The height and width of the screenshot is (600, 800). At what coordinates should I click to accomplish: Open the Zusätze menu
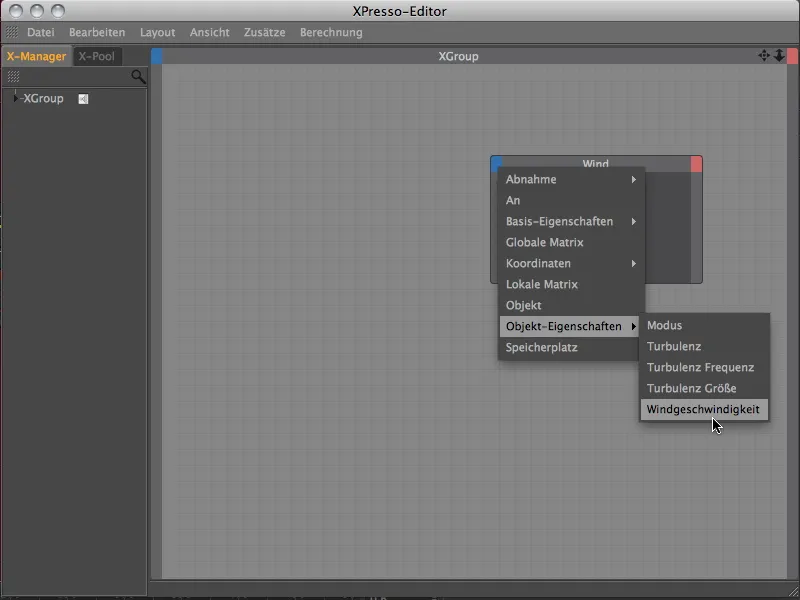pos(264,32)
